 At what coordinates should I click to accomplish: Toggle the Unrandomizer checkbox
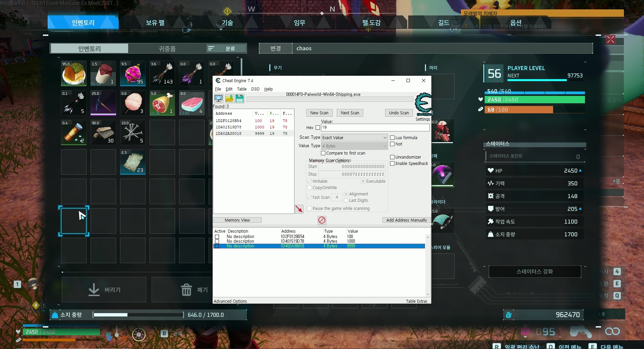[x=392, y=157]
